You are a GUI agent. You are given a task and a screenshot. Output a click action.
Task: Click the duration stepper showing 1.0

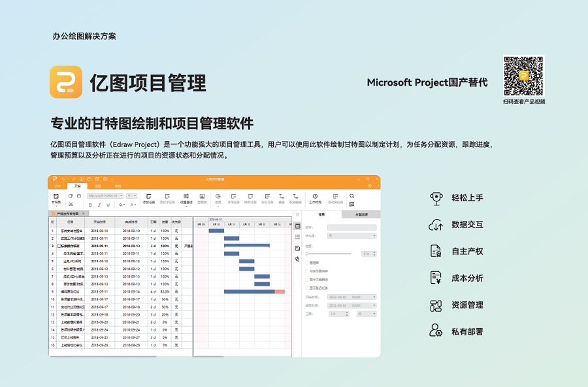pyautogui.click(x=339, y=314)
